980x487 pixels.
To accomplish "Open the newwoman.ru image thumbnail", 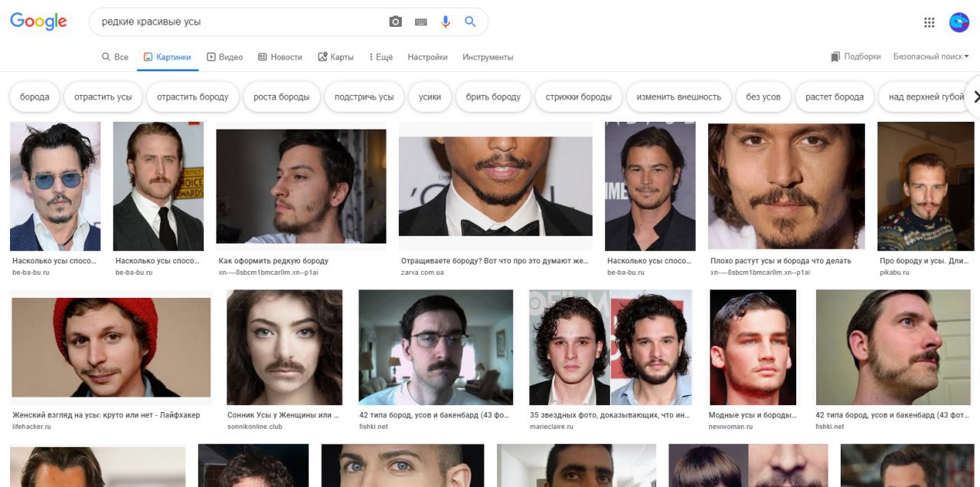I will click(753, 347).
